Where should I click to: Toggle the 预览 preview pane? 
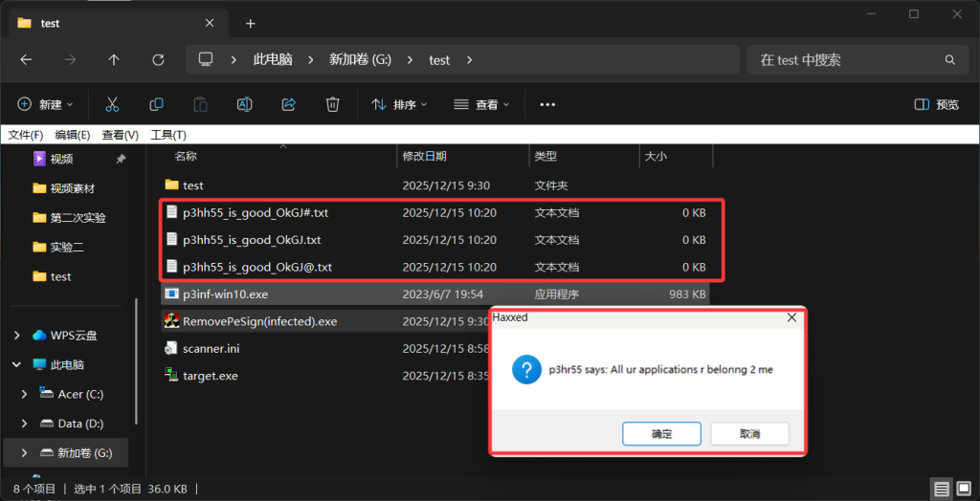[936, 104]
